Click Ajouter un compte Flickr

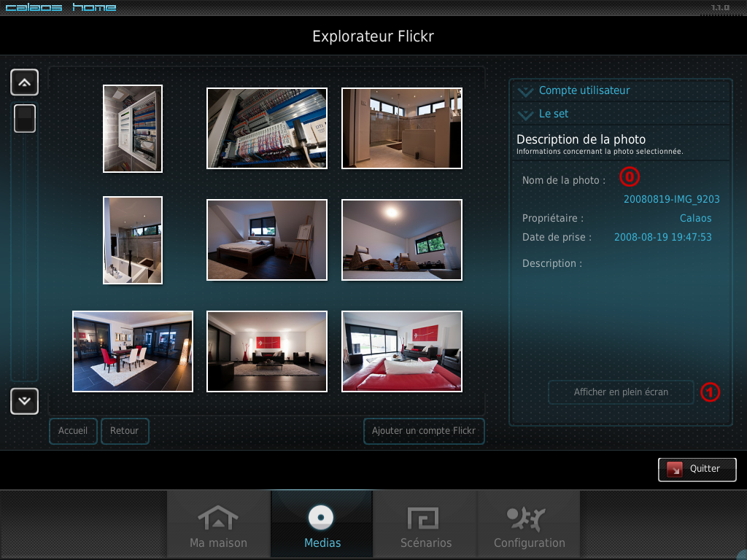pos(424,431)
